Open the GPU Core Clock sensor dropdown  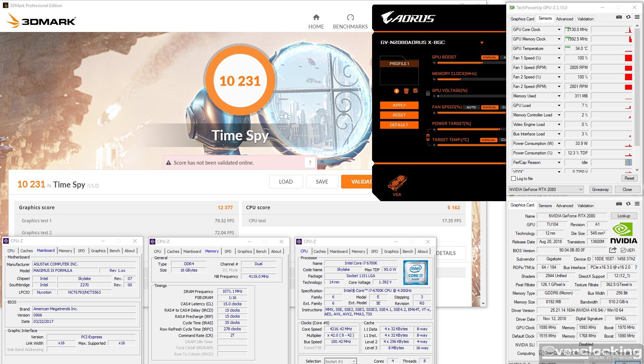(559, 30)
